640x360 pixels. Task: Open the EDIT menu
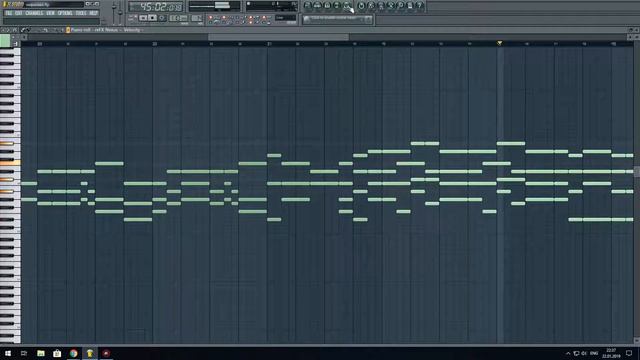[18, 13]
